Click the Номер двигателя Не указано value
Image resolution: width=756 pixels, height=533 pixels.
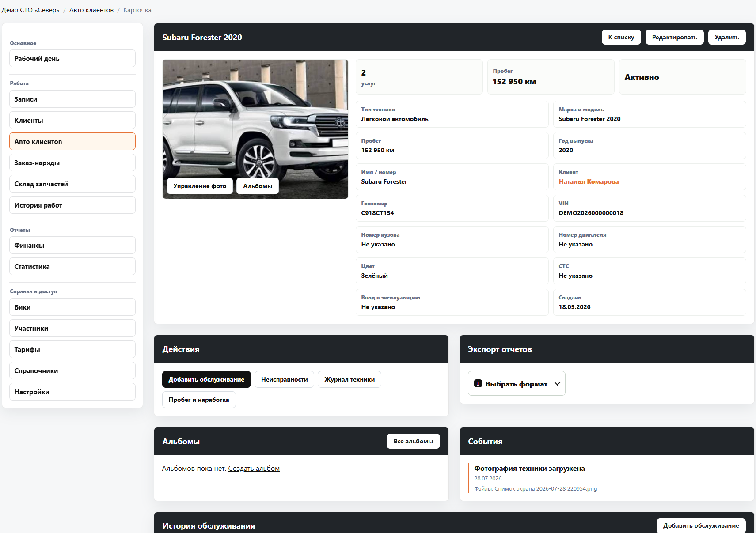pos(575,244)
